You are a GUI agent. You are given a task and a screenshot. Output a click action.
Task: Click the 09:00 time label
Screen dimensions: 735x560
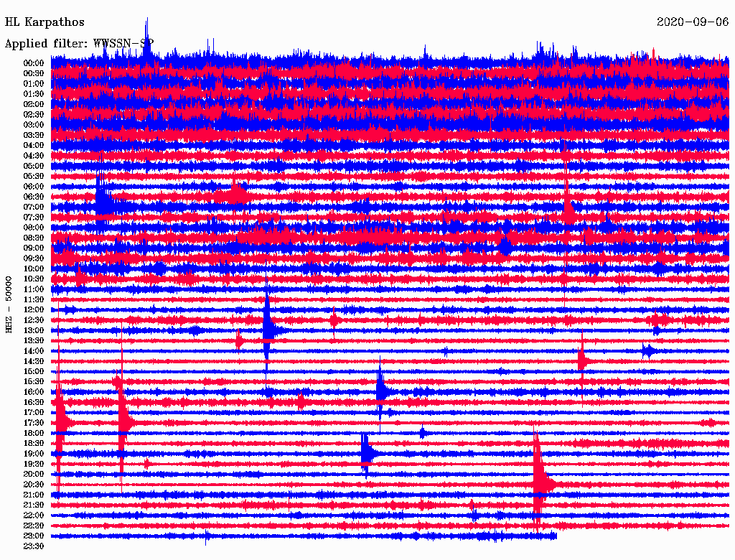tap(34, 248)
